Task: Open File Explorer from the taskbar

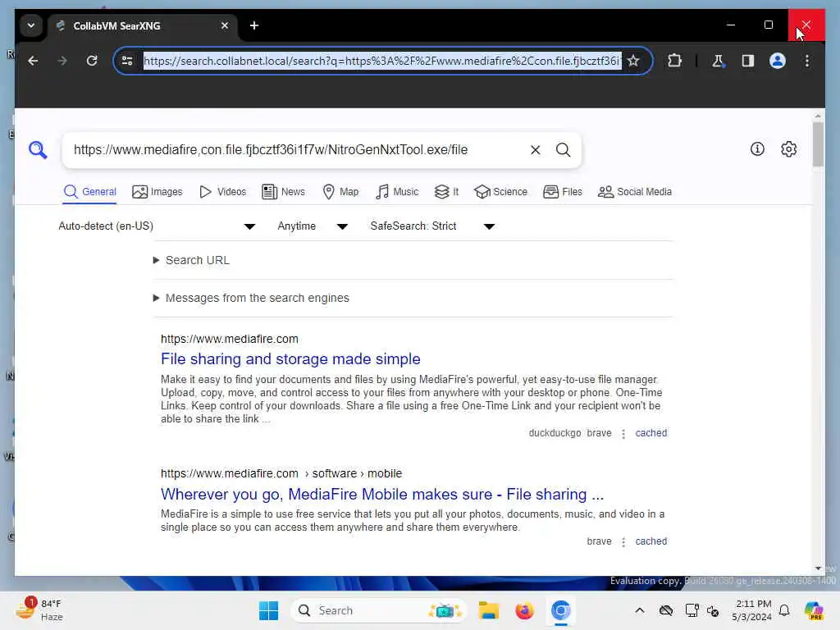Action: click(x=489, y=610)
